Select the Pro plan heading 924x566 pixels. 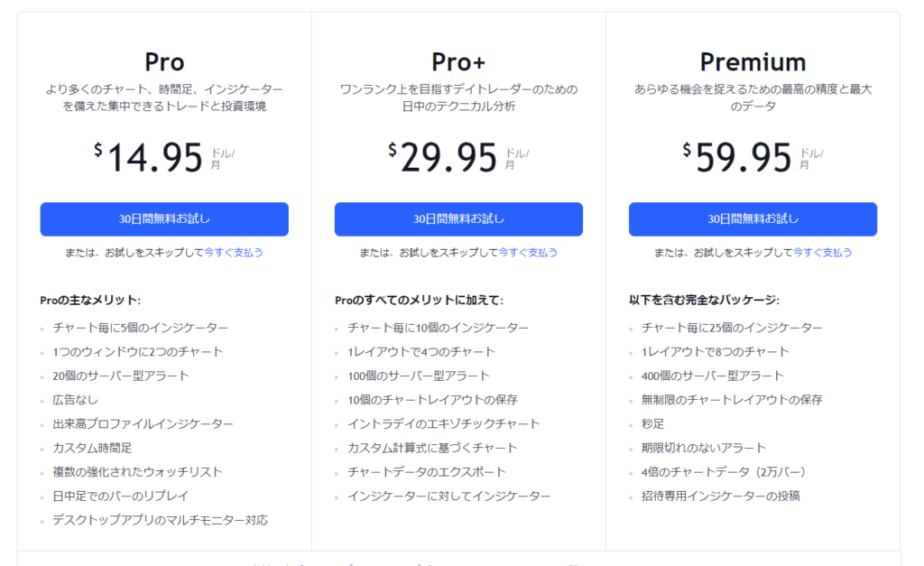point(164,62)
